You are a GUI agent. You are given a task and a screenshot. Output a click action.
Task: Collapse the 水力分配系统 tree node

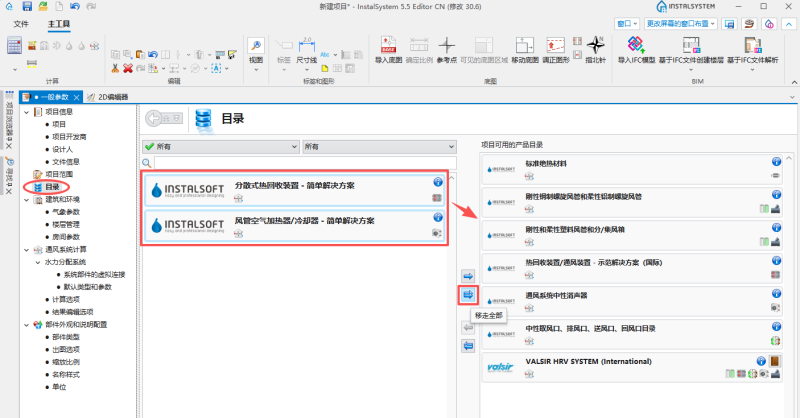point(38,262)
